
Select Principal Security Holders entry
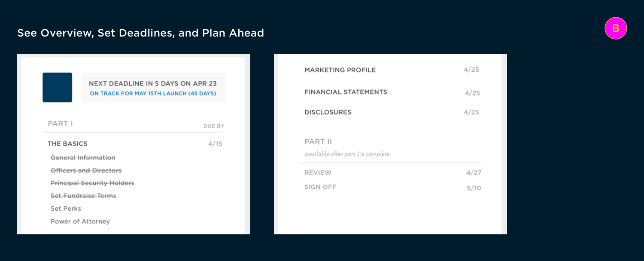(92, 183)
